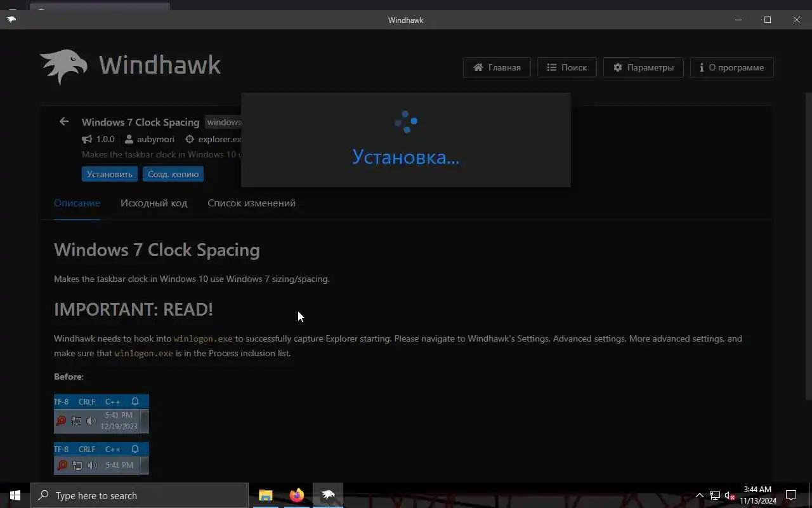
Task: Click the Windhawk hawk logo
Action: [x=63, y=67]
